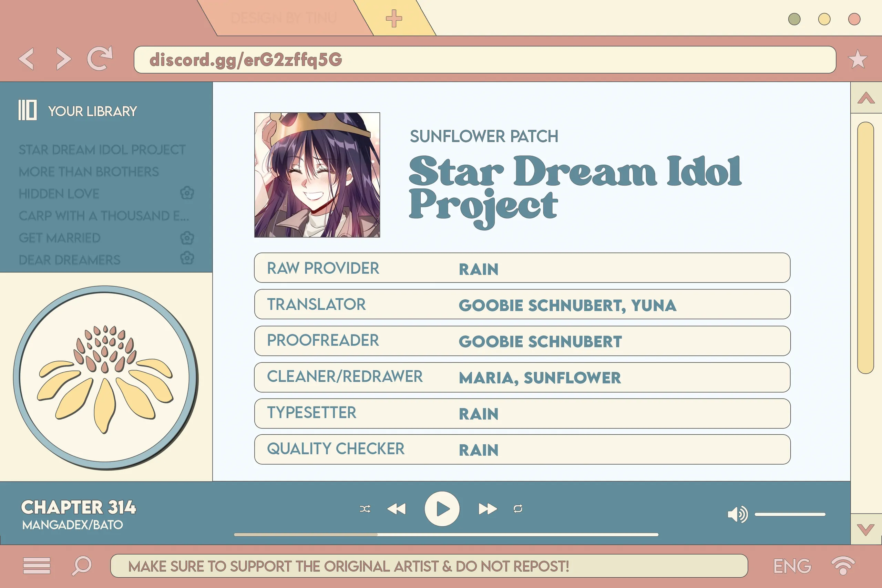The image size is (882, 588).
Task: Click the yellow window circle button
Action: tap(824, 19)
